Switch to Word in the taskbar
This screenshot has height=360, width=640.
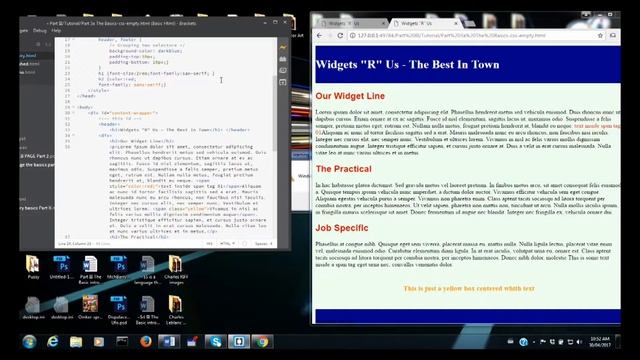point(169,341)
